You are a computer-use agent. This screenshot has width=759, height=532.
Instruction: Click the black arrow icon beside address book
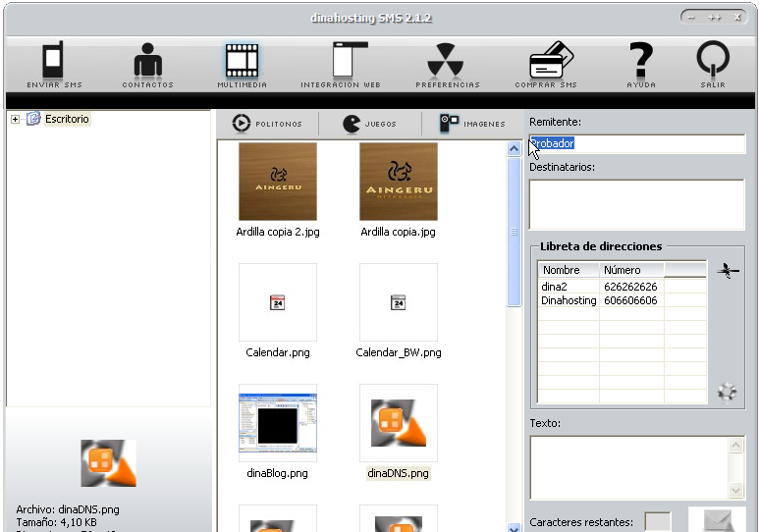(728, 271)
